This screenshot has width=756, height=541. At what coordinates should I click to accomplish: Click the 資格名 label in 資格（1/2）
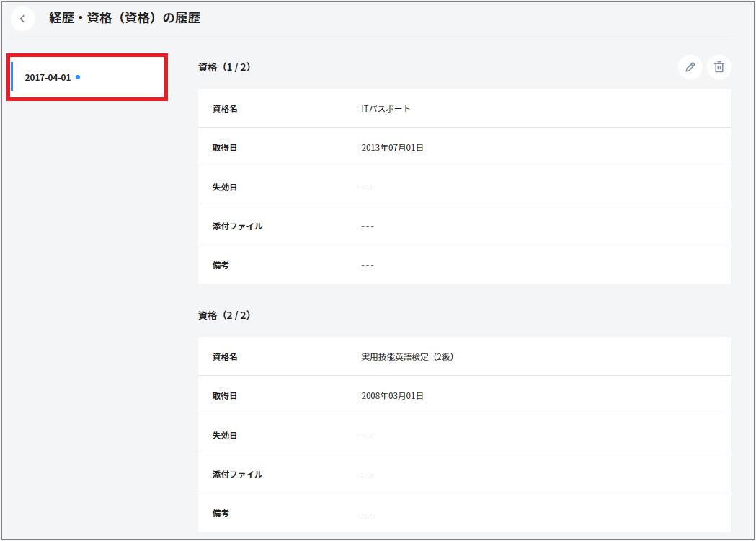pyautogui.click(x=225, y=109)
